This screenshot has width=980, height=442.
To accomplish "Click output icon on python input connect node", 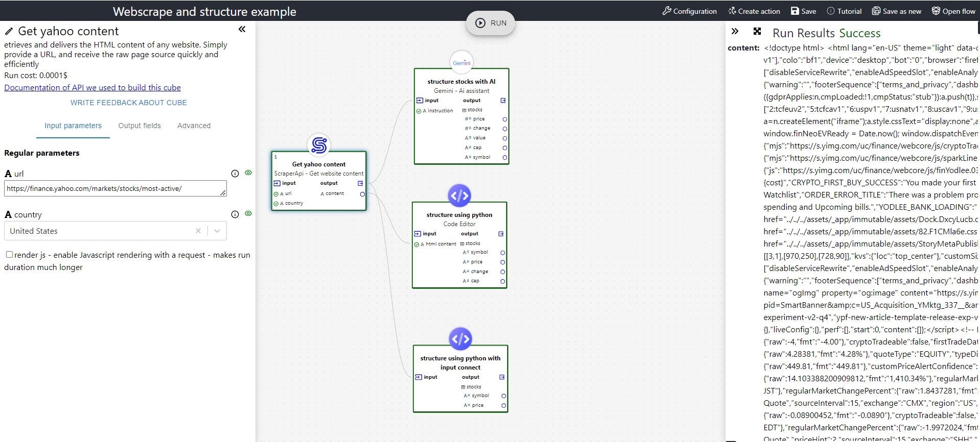I will 502,377.
